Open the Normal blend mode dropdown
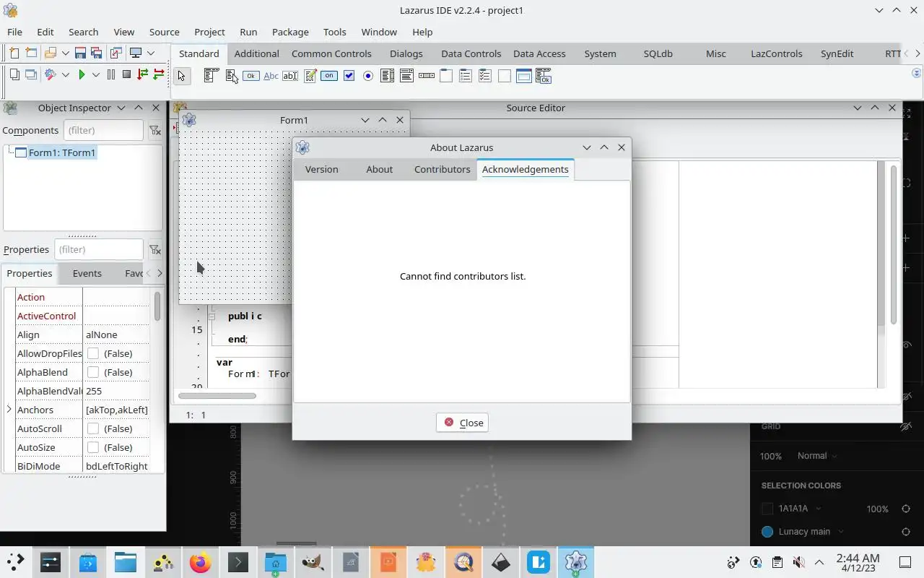Screen dimensions: 924x578 pyautogui.click(x=817, y=456)
